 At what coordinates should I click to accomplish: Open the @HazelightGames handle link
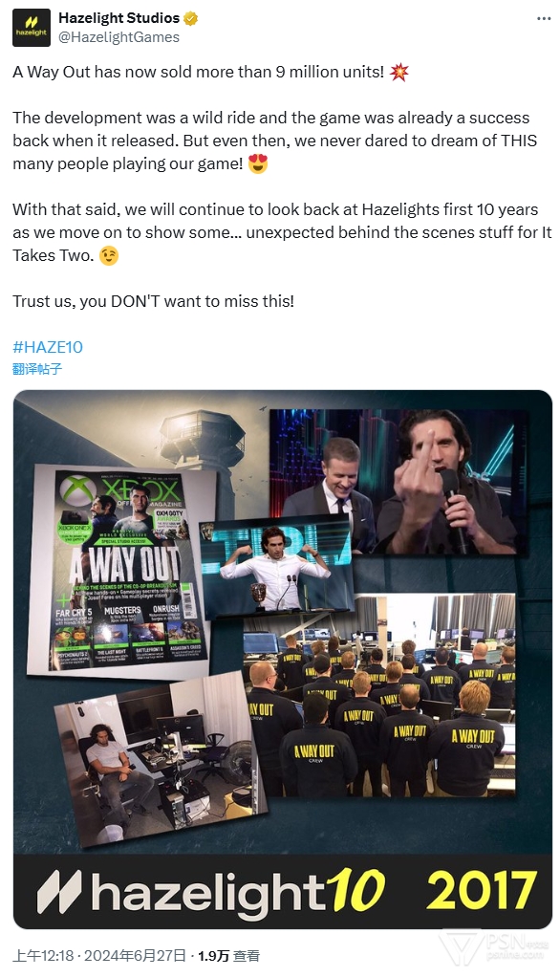(119, 37)
